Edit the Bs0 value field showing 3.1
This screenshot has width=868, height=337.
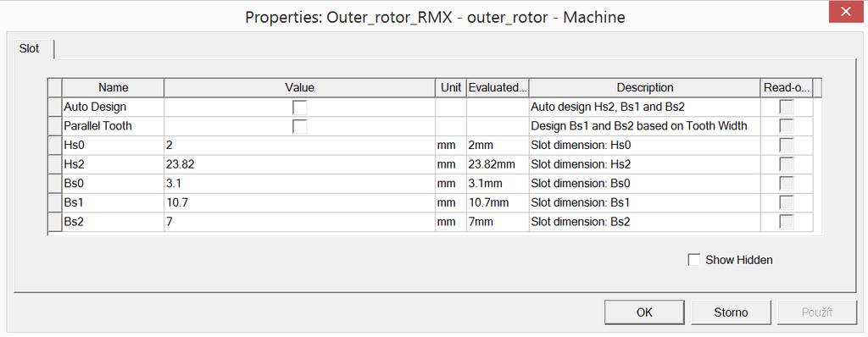point(299,184)
